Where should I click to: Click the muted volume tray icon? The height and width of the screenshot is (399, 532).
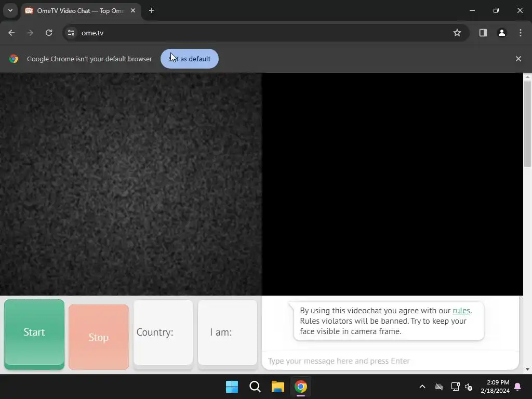pos(469,387)
